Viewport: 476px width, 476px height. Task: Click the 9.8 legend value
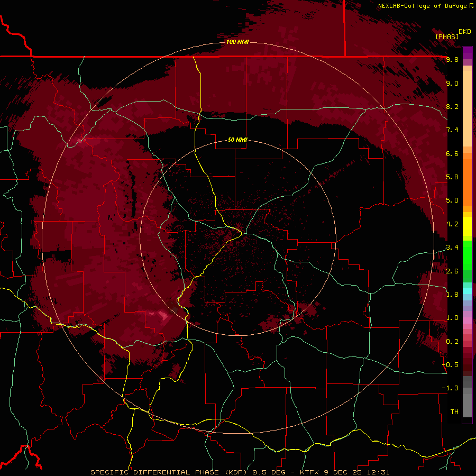coord(452,59)
